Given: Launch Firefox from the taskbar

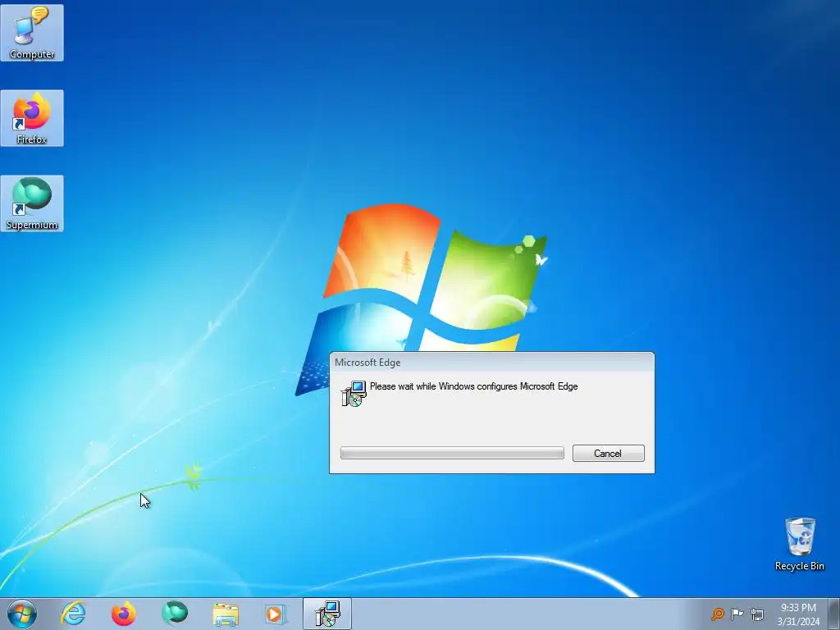Looking at the screenshot, I should pos(123,614).
